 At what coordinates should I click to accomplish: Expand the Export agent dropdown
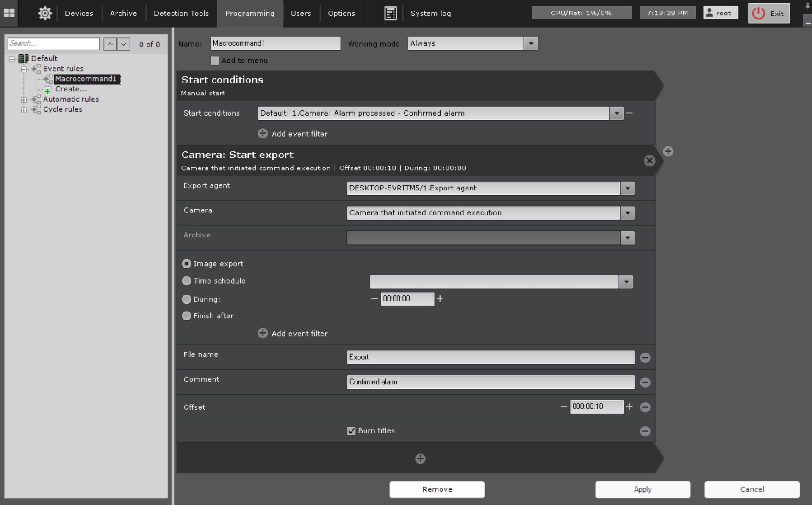[x=627, y=188]
